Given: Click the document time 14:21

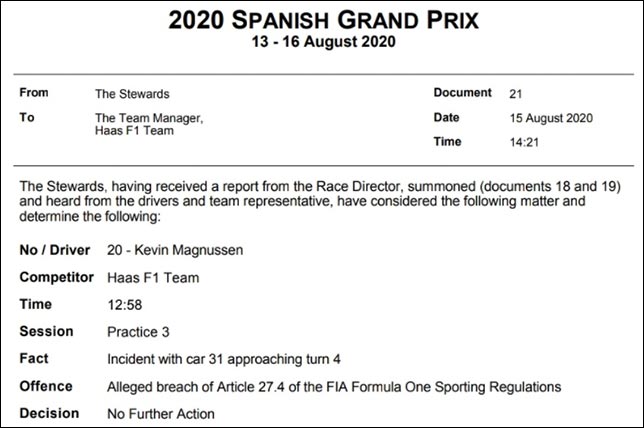Looking at the screenshot, I should (523, 143).
